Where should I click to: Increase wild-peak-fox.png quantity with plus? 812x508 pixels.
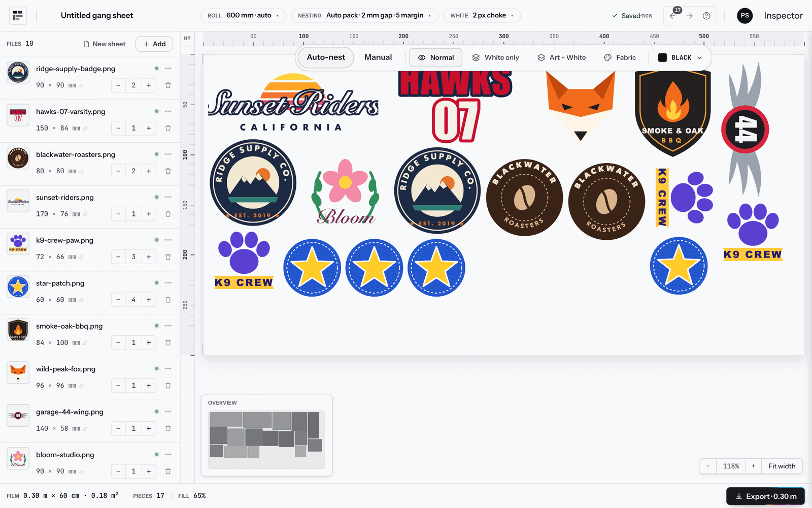tap(149, 386)
